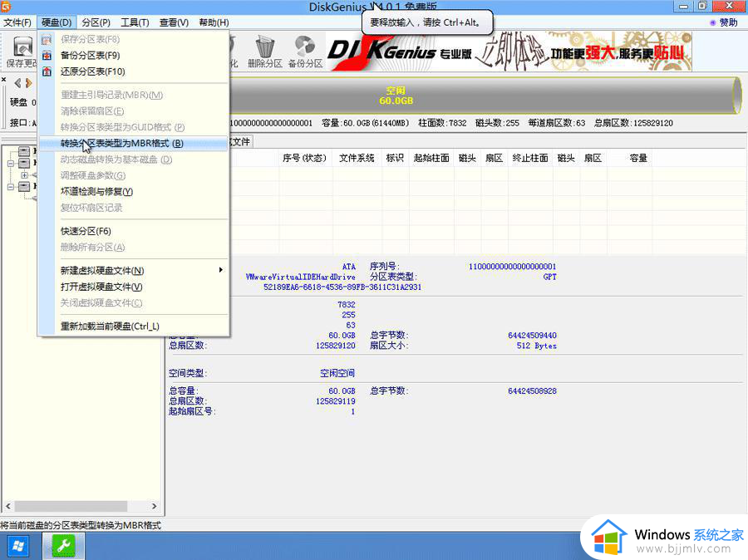The width and height of the screenshot is (748, 560).
Task: Click the green wrench taskbar icon
Action: pos(63,546)
